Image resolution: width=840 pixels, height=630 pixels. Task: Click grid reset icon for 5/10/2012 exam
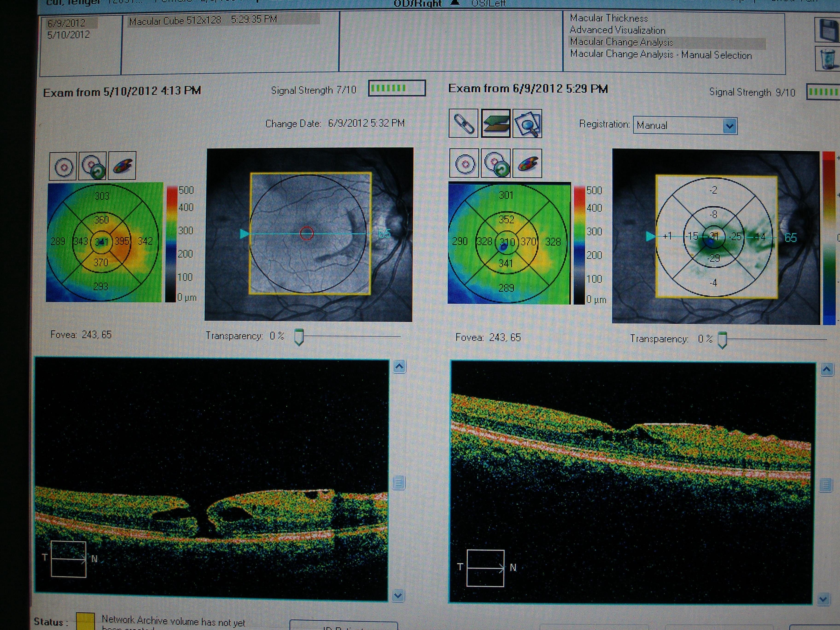click(x=93, y=166)
